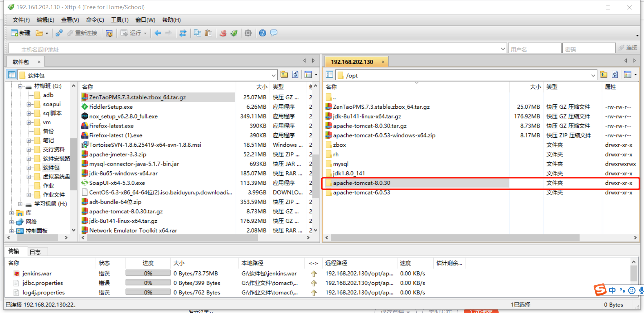Switch to the 传输 transfer tab
Image resolution: width=644 pixels, height=313 pixels.
(14, 251)
